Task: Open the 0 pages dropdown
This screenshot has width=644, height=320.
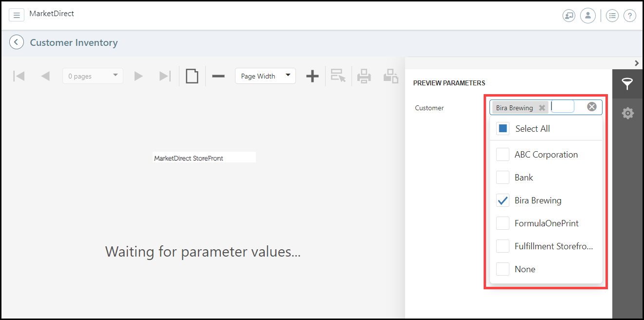Action: 93,76
